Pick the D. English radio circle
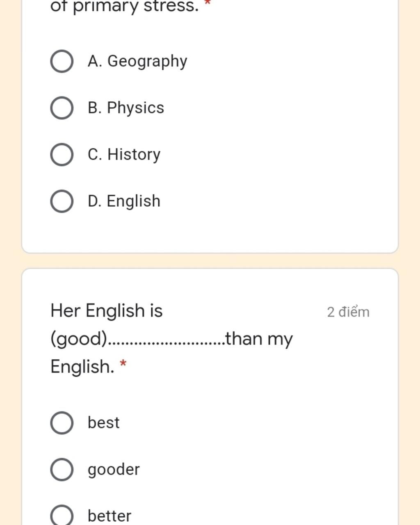 [x=62, y=201]
